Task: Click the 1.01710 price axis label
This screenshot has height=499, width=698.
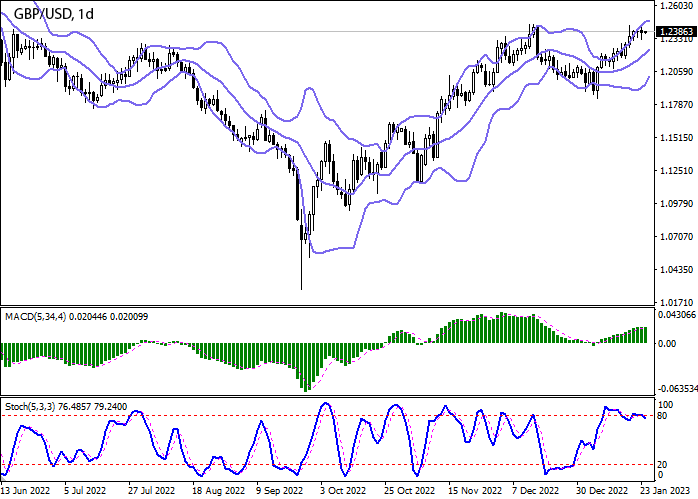Action: [x=675, y=302]
